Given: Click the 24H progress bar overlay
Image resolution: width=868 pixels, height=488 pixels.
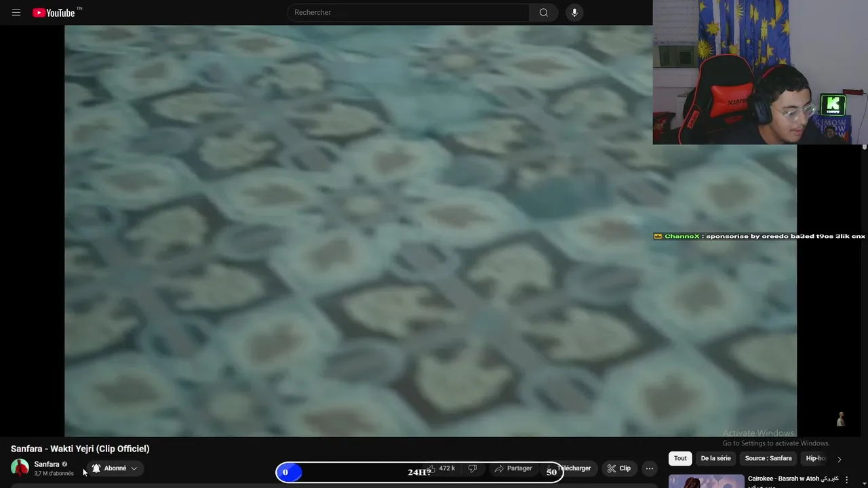Looking at the screenshot, I should (x=419, y=472).
